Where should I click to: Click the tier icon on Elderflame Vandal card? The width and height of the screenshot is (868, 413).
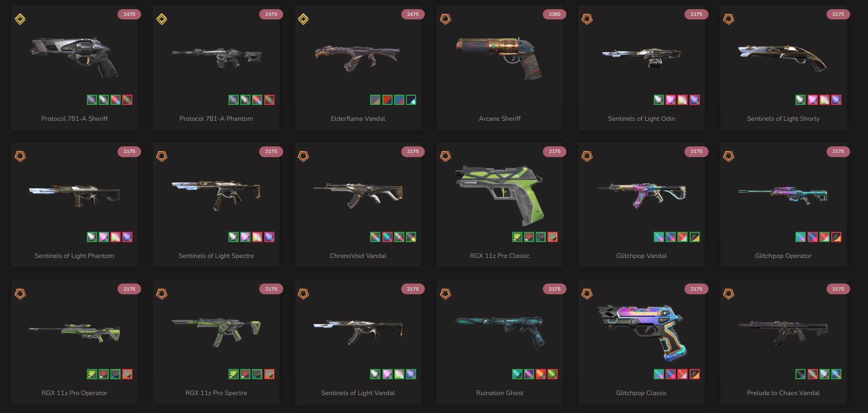[x=304, y=19]
